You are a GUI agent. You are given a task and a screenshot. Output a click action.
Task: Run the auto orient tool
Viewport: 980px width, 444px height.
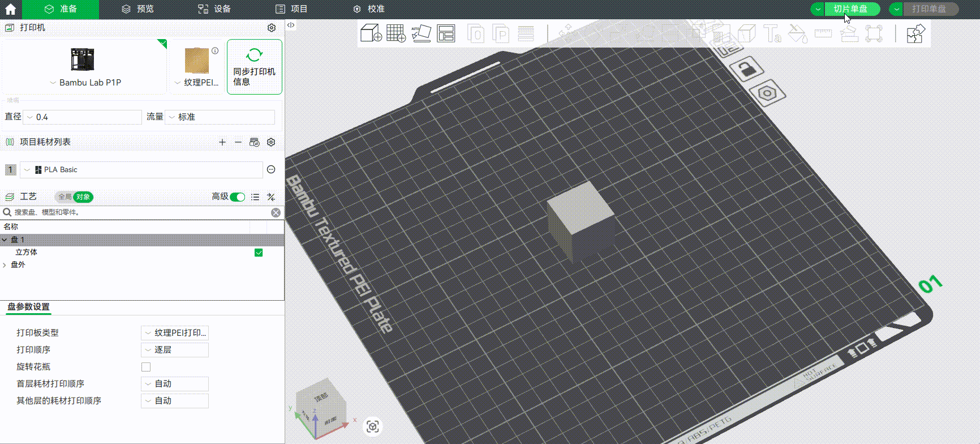pyautogui.click(x=421, y=33)
